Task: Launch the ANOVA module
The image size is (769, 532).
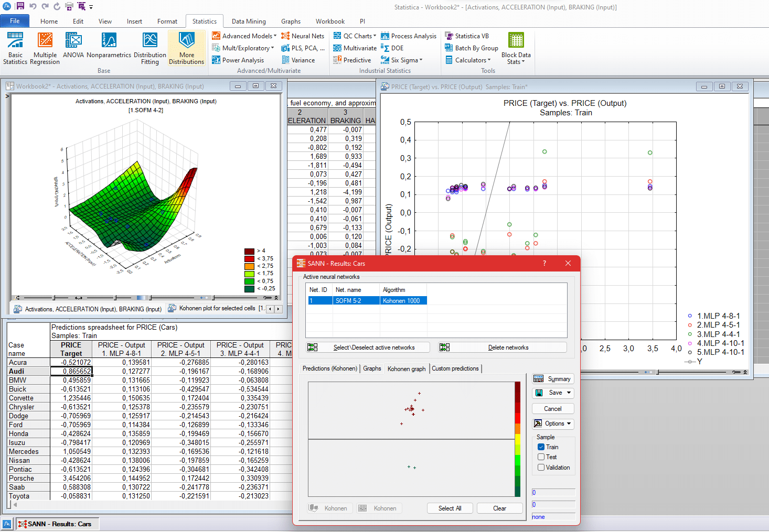Action: 73,45
